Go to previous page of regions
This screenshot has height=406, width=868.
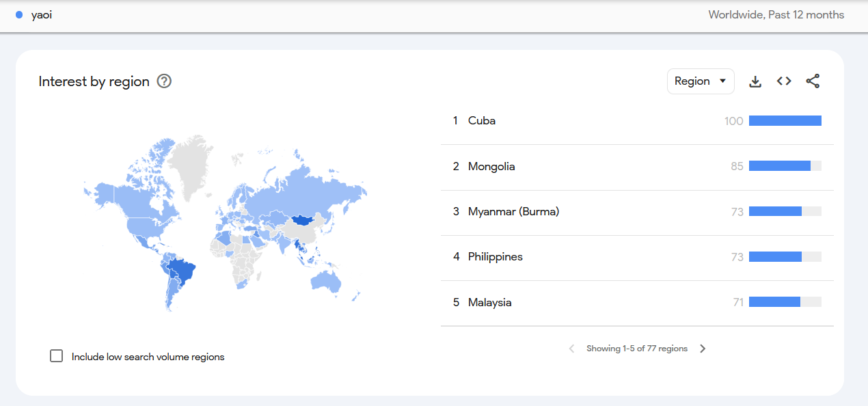572,349
